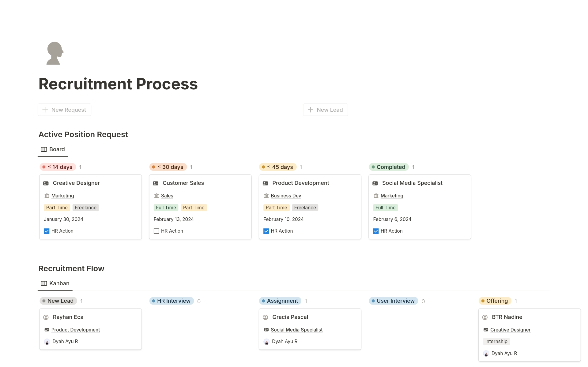Viewport: 588px width, 367px height.
Task: Uncheck HR Action on Creative Designer card
Action: point(47,231)
